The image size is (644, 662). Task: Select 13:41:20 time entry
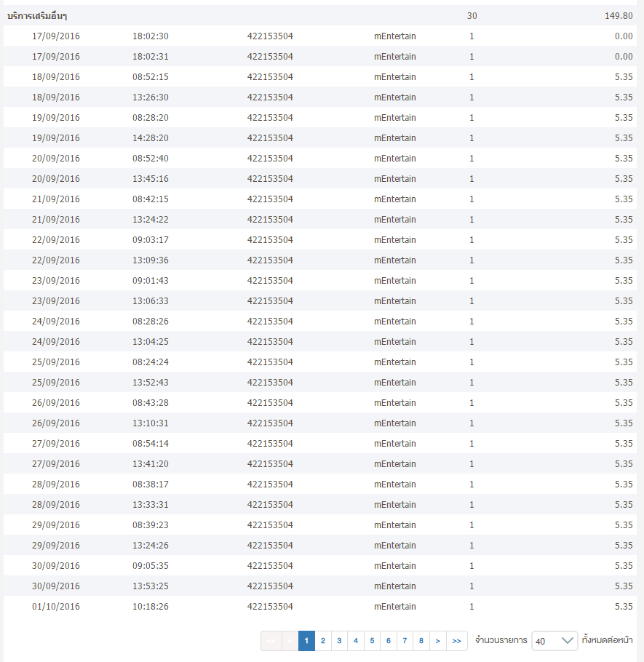point(151,464)
